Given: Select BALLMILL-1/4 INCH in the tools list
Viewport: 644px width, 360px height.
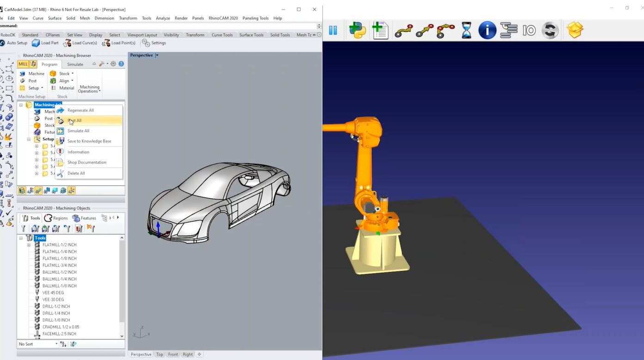Looking at the screenshot, I should (59, 279).
